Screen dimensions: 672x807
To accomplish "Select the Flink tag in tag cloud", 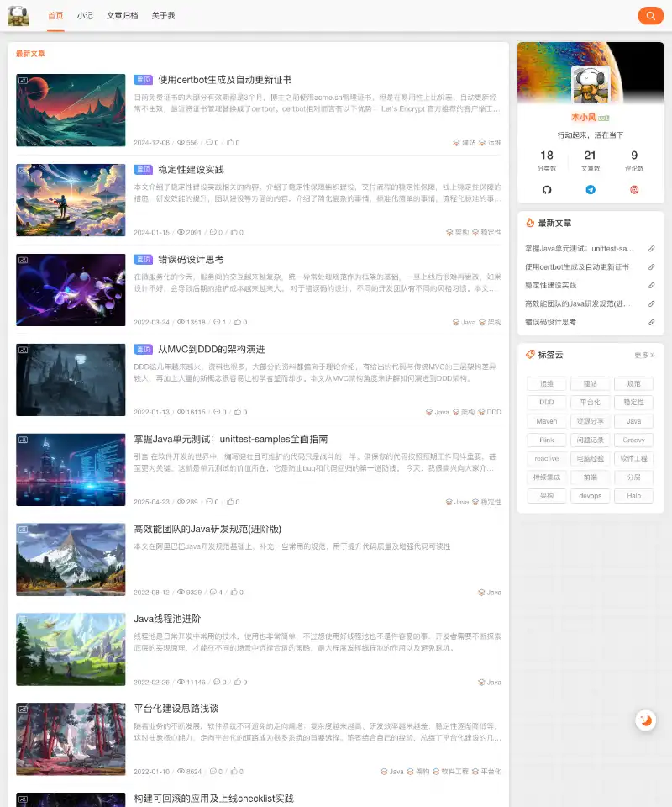I will [547, 440].
